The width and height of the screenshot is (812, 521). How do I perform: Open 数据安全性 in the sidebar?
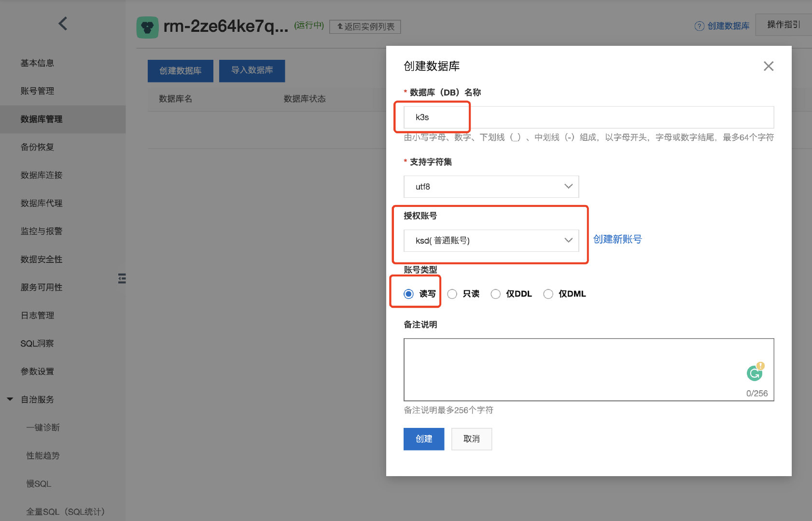[x=42, y=259]
